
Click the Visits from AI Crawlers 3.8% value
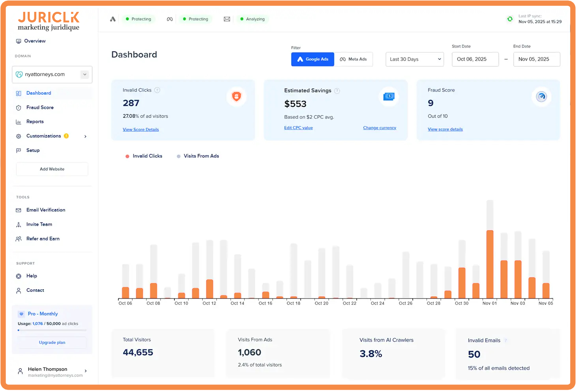370,354
